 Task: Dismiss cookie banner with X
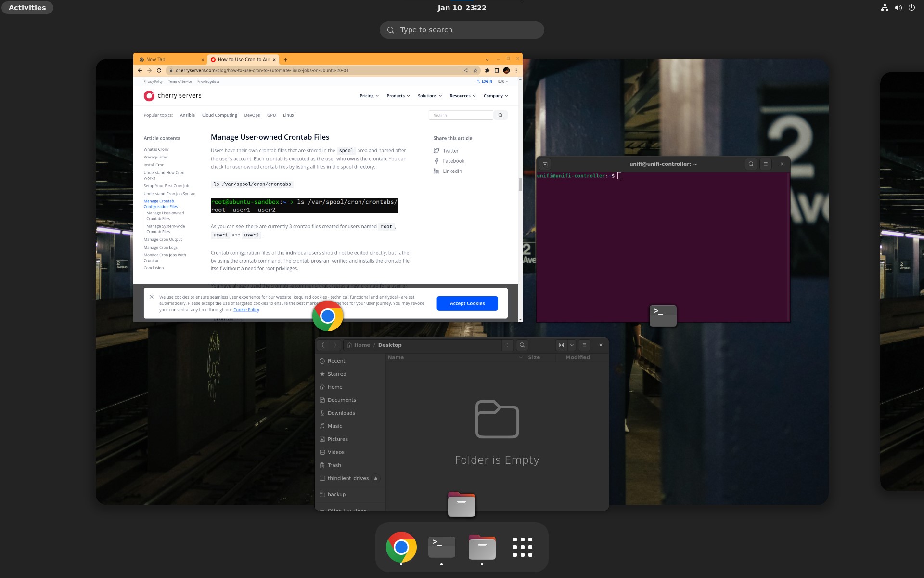tap(152, 297)
